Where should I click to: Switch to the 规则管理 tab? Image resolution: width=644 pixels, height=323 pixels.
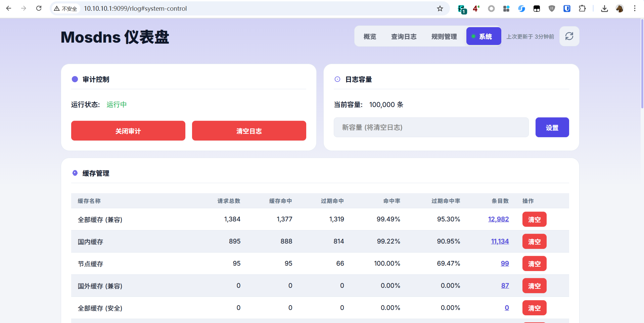point(444,36)
